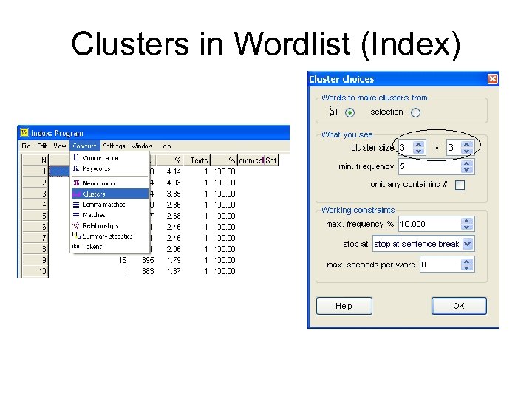Image resolution: width=532 pixels, height=399 pixels.
Task: Choose Summary statistics menu entry
Action: point(108,236)
